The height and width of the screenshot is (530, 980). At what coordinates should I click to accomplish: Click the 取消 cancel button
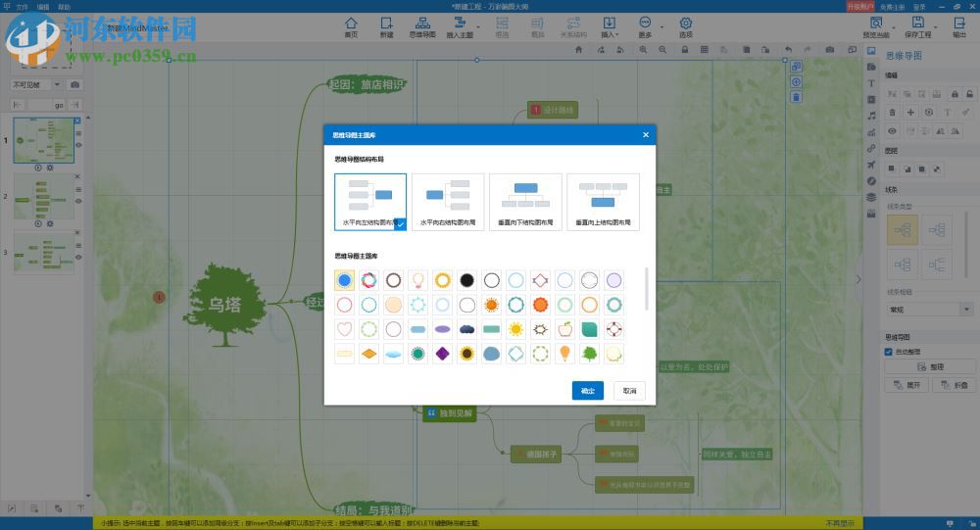pyautogui.click(x=629, y=391)
